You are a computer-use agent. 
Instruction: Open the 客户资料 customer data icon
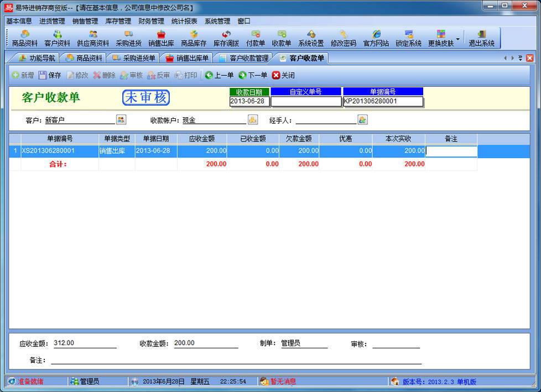click(x=59, y=37)
